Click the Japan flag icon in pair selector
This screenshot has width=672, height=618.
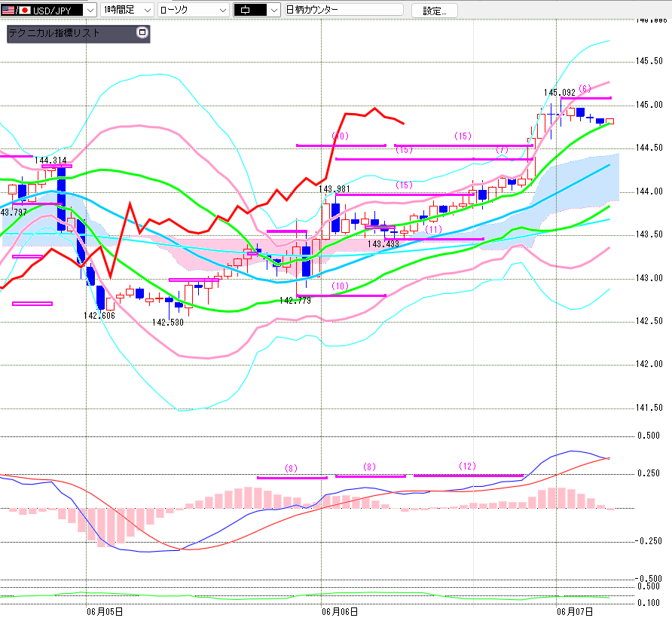coord(24,11)
